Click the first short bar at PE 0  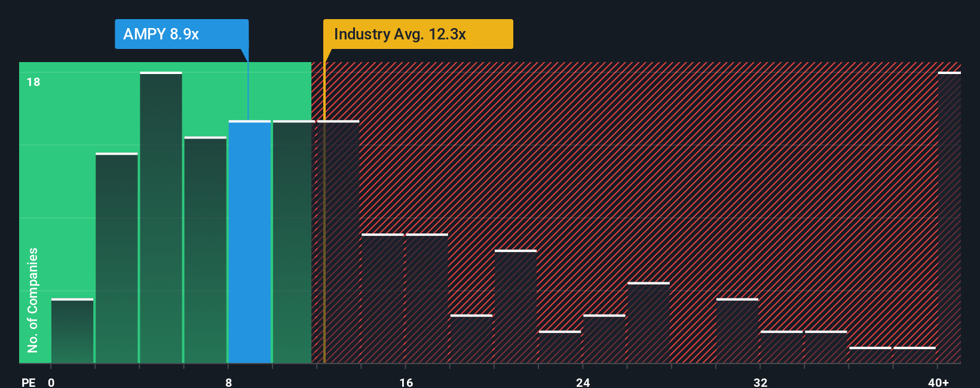pyautogui.click(x=72, y=331)
